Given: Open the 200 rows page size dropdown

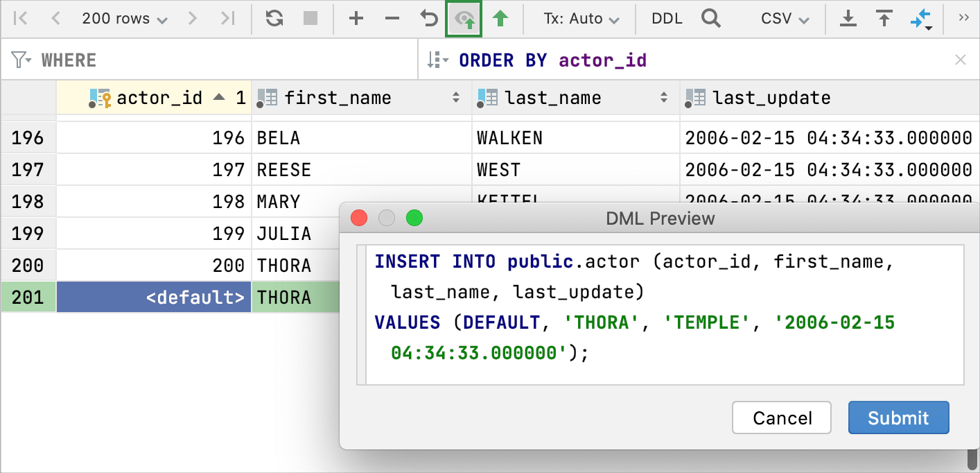Looking at the screenshot, I should pos(125,19).
